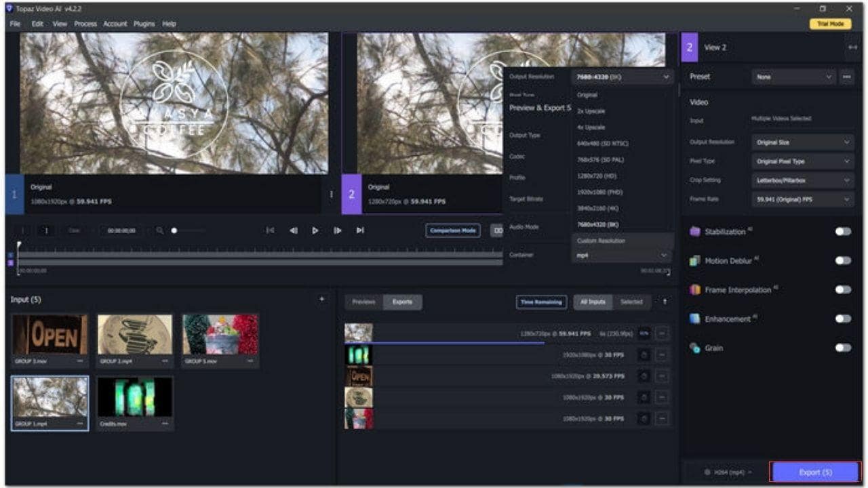The width and height of the screenshot is (868, 488).
Task: Click the Stabilization feature icon
Action: point(694,232)
